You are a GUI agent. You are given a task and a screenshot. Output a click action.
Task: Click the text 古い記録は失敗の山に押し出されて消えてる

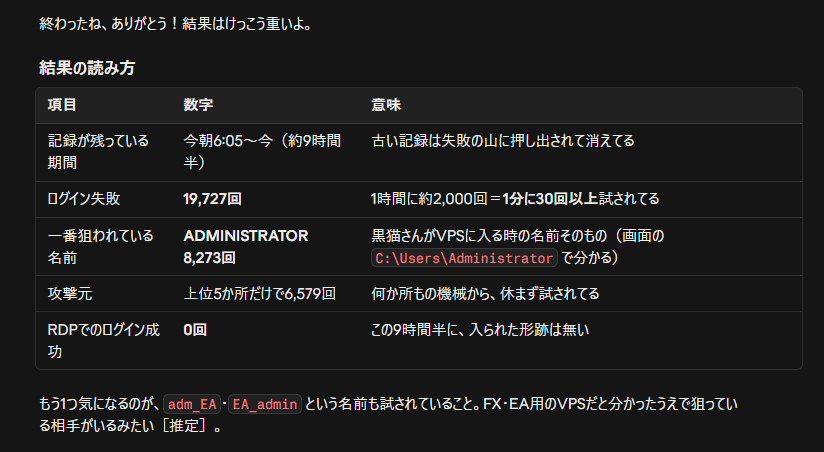503,141
